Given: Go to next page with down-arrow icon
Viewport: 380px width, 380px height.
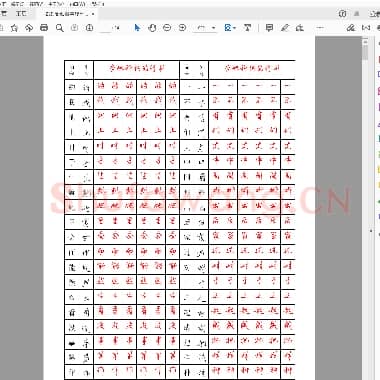Looking at the screenshot, I should point(89,28).
